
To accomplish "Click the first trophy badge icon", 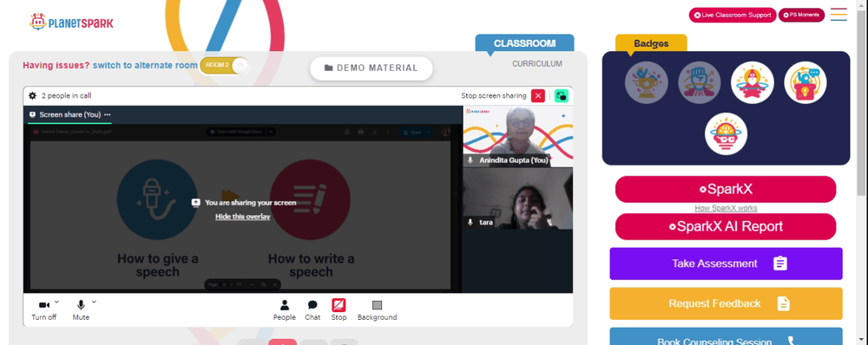I will (647, 82).
